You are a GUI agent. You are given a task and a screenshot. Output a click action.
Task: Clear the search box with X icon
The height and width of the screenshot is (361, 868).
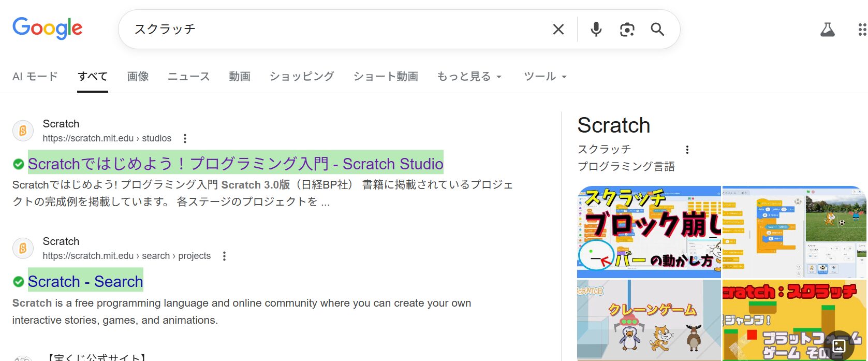(558, 30)
